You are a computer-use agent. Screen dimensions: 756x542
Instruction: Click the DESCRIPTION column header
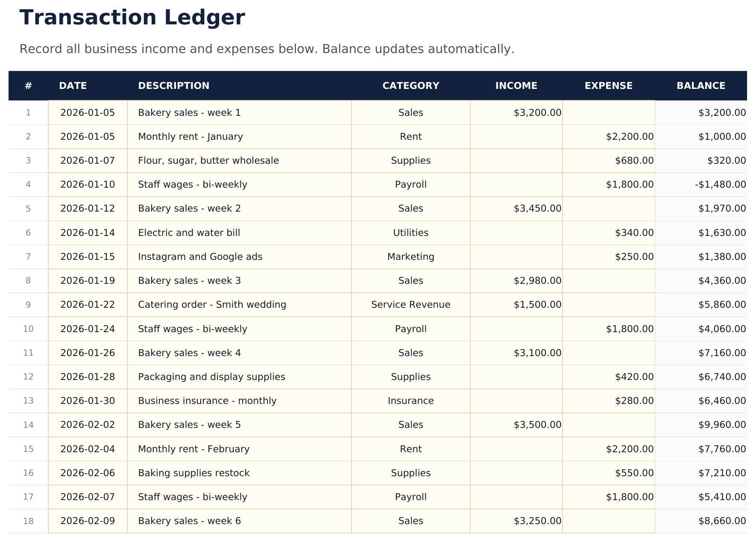coord(174,86)
